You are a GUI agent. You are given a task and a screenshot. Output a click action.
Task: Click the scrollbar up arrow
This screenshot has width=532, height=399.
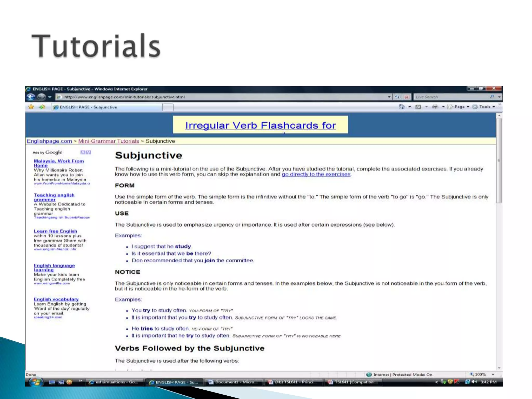(499, 115)
